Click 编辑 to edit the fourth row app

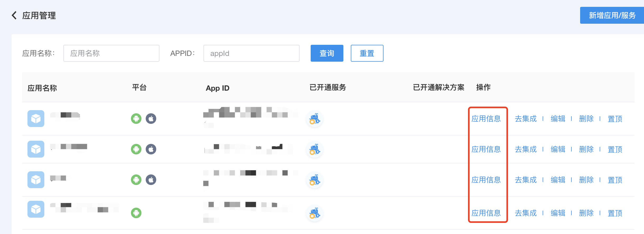point(558,213)
